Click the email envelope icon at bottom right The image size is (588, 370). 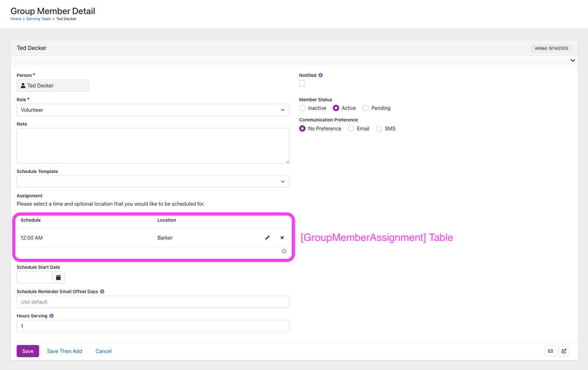[x=550, y=351]
